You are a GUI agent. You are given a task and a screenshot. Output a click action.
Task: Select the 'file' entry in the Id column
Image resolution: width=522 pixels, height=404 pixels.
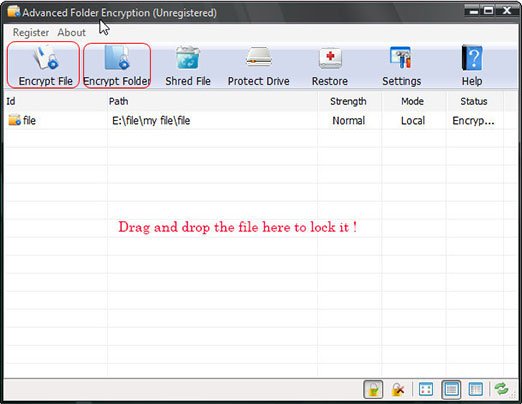(29, 120)
